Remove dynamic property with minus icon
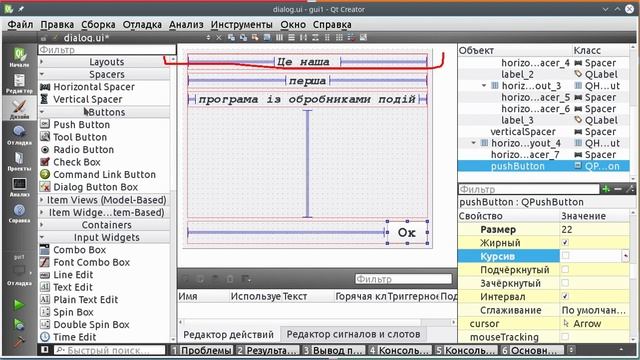Viewport: 640px width, 360px height. click(x=618, y=189)
